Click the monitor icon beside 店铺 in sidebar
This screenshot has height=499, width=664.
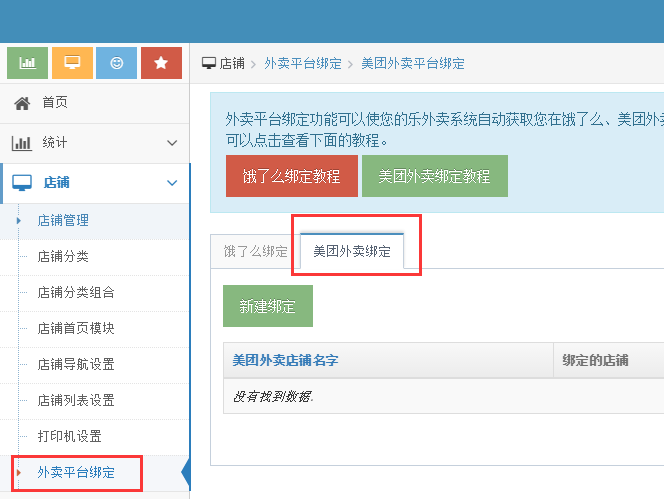[x=21, y=183]
